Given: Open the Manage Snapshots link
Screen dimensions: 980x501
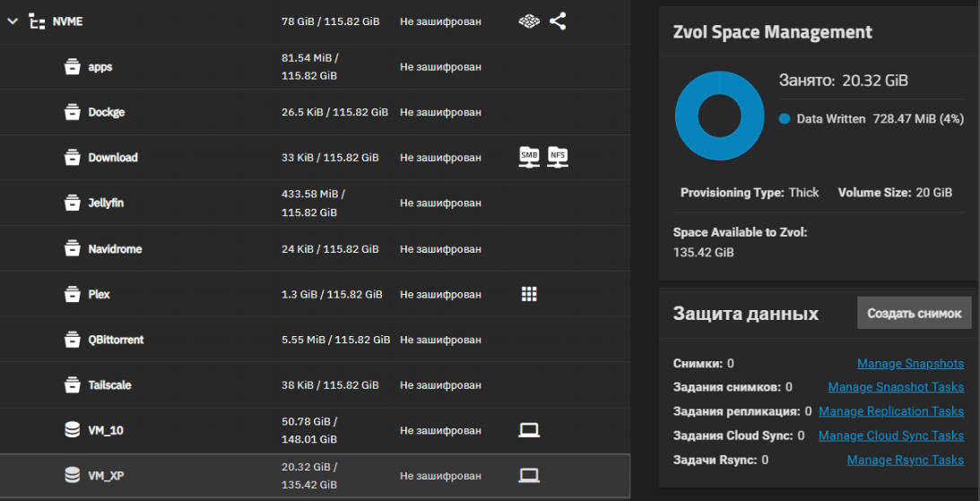Looking at the screenshot, I should pyautogui.click(x=910, y=364).
